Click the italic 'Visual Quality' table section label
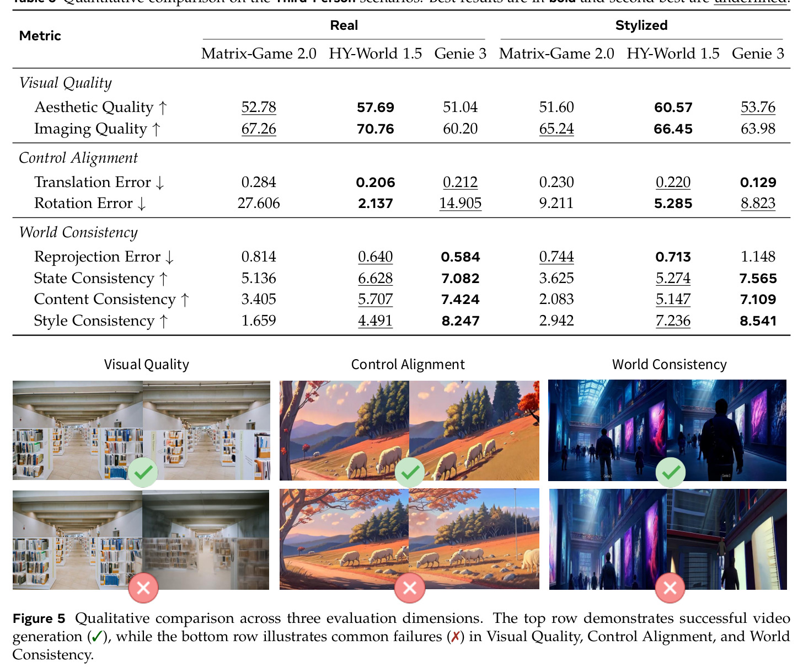Image resolution: width=803 pixels, height=672 pixels. pyautogui.click(x=66, y=83)
